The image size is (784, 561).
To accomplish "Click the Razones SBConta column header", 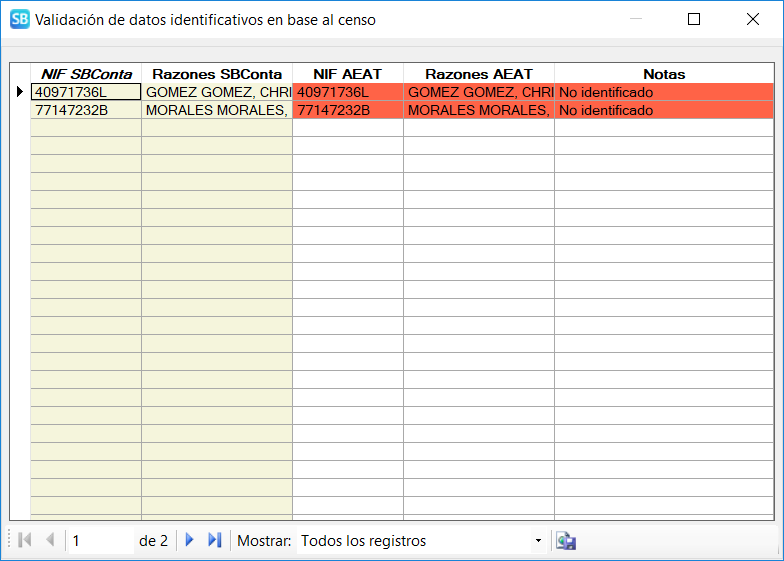I will (217, 74).
